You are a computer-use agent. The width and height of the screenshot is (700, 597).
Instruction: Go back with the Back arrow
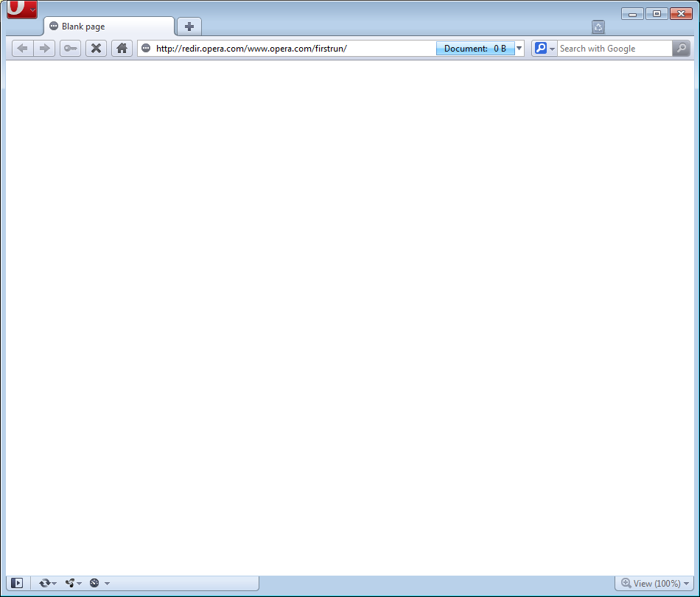pyautogui.click(x=22, y=48)
